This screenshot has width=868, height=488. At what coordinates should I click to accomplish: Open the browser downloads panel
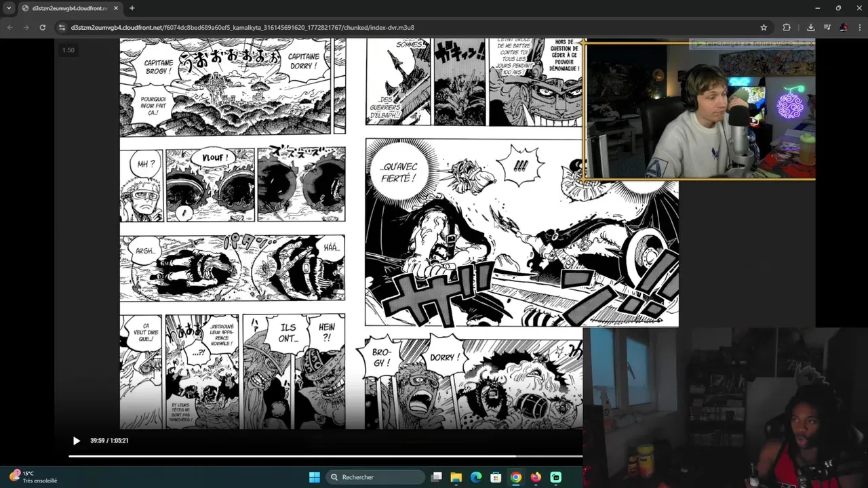[810, 27]
